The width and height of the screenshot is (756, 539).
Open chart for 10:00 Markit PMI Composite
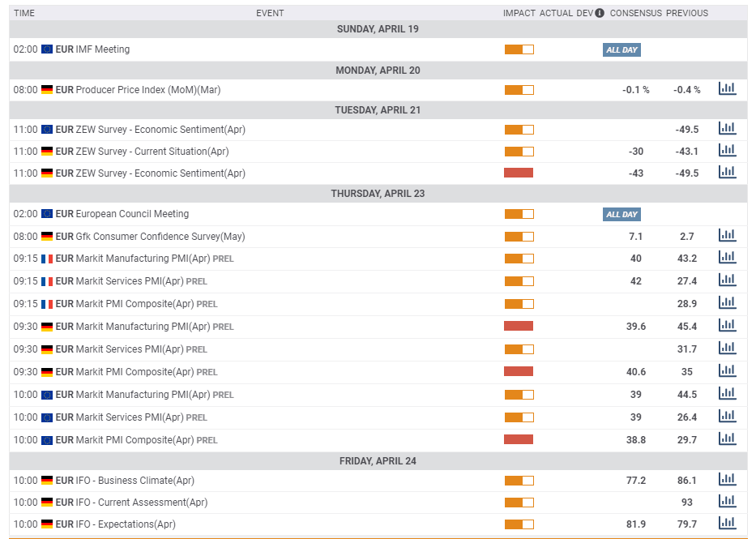click(727, 439)
